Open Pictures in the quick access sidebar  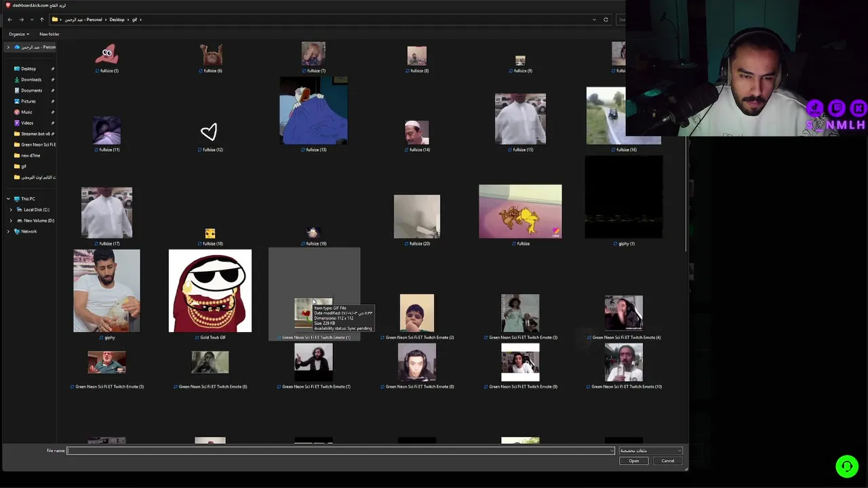(x=28, y=101)
